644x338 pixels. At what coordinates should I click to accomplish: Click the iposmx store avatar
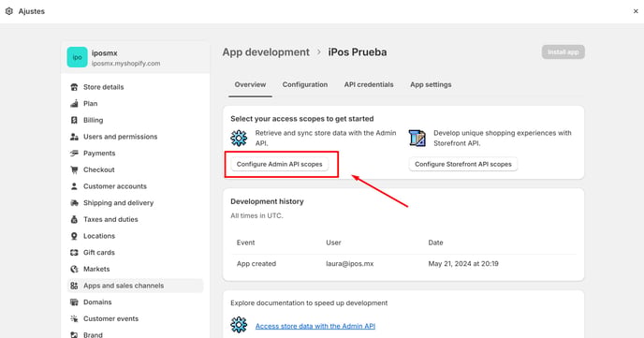pos(77,57)
